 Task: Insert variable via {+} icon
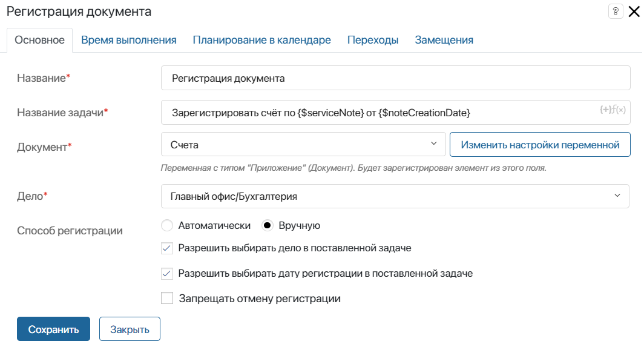[x=605, y=110]
